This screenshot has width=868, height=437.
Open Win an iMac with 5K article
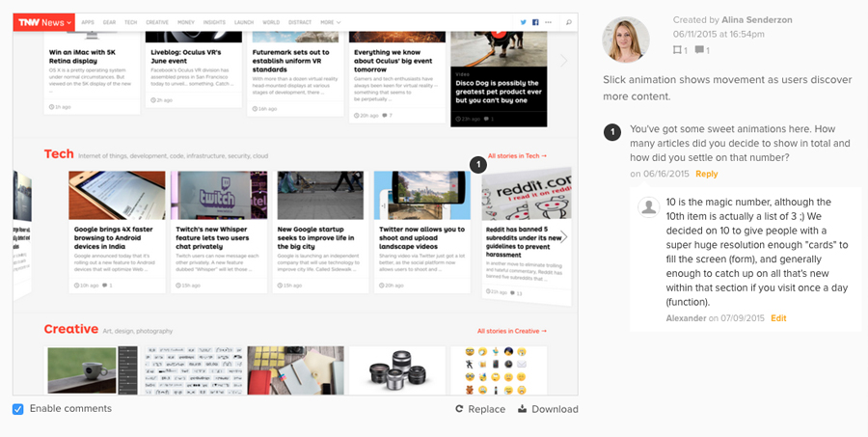click(82, 57)
